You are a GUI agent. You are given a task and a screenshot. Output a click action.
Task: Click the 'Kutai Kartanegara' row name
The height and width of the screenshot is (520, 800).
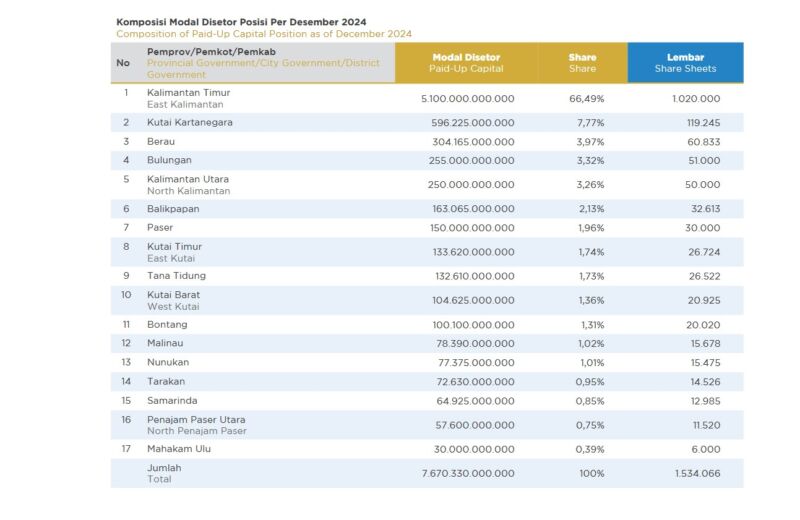click(x=192, y=122)
